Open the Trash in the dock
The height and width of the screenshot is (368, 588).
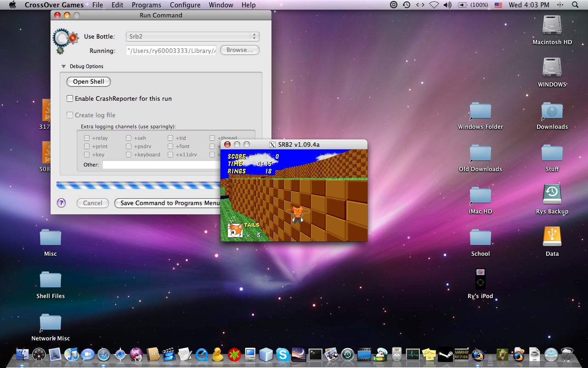coord(567,354)
